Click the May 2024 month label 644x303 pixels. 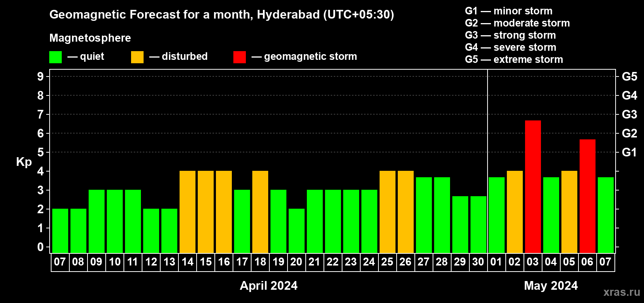click(x=551, y=286)
